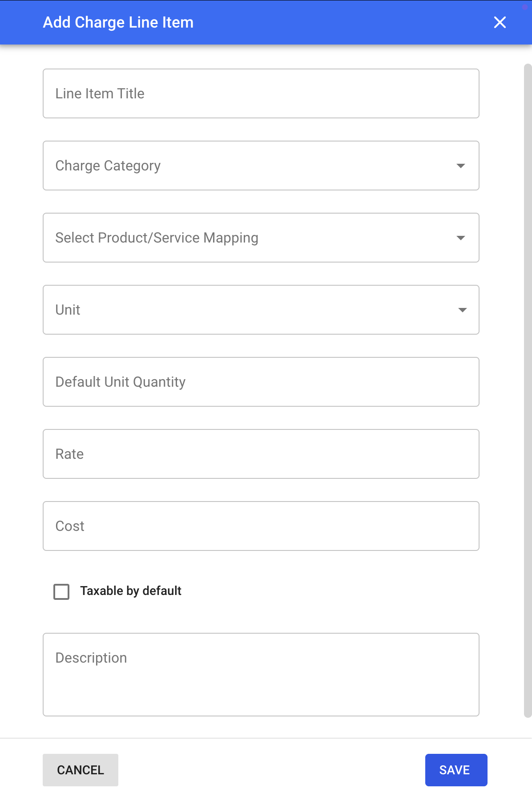Focus the Line Item Title field
This screenshot has height=801, width=532.
[261, 93]
